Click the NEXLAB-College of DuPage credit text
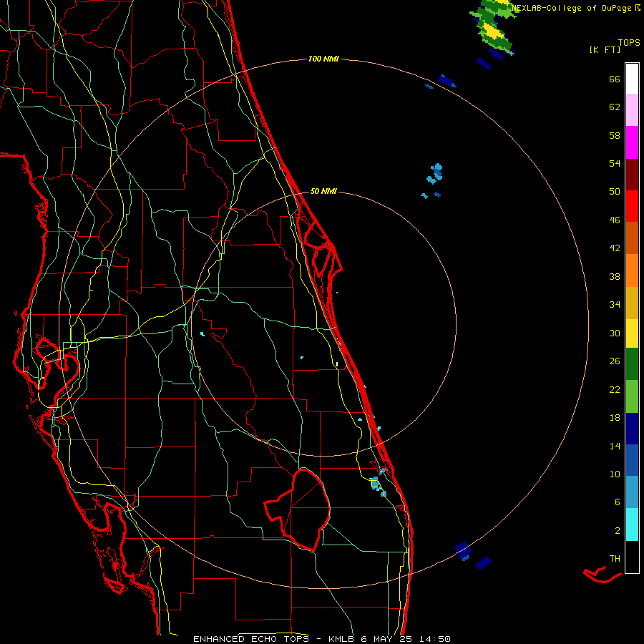This screenshot has height=644, width=644. [575, 8]
